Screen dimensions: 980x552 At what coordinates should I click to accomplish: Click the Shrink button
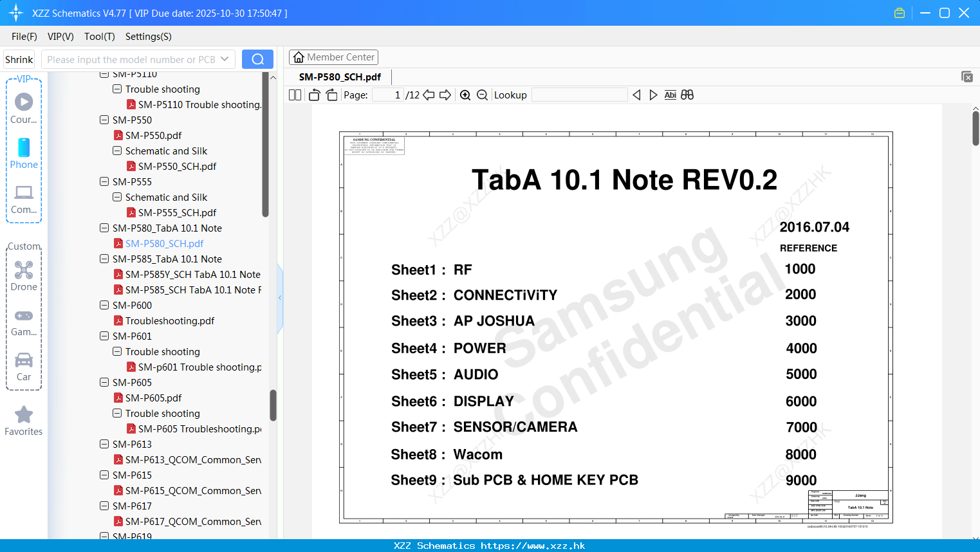tap(19, 59)
